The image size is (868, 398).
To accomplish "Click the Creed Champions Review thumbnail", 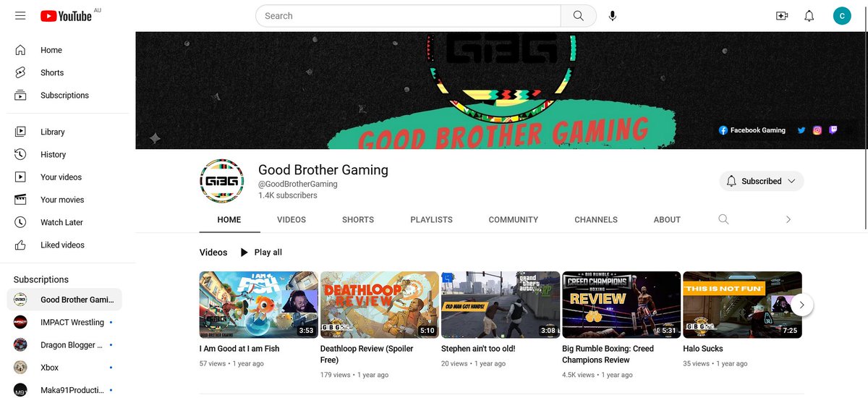I will 621,305.
